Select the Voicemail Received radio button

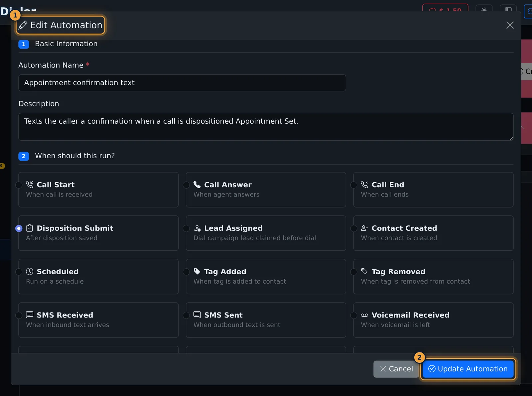[354, 315]
